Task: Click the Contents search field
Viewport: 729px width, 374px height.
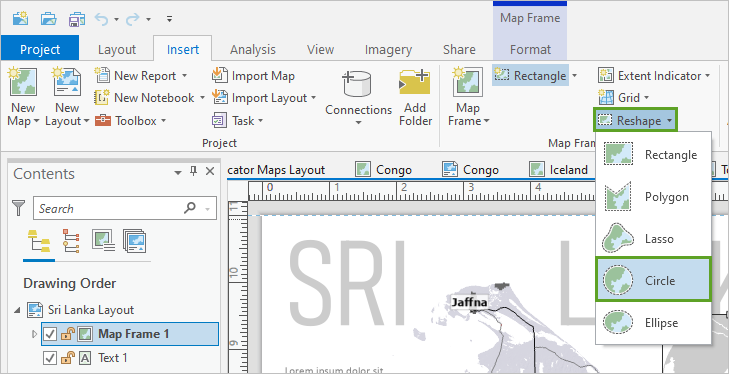Action: pyautogui.click(x=125, y=208)
